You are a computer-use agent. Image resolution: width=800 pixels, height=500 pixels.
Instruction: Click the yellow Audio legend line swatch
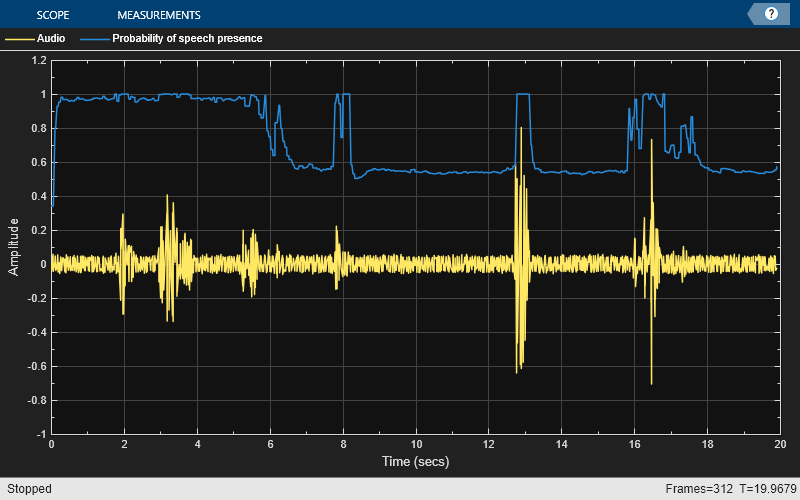pos(19,39)
